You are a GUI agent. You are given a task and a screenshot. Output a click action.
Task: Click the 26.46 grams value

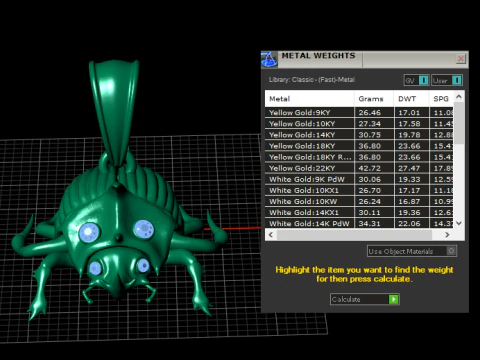click(x=369, y=113)
